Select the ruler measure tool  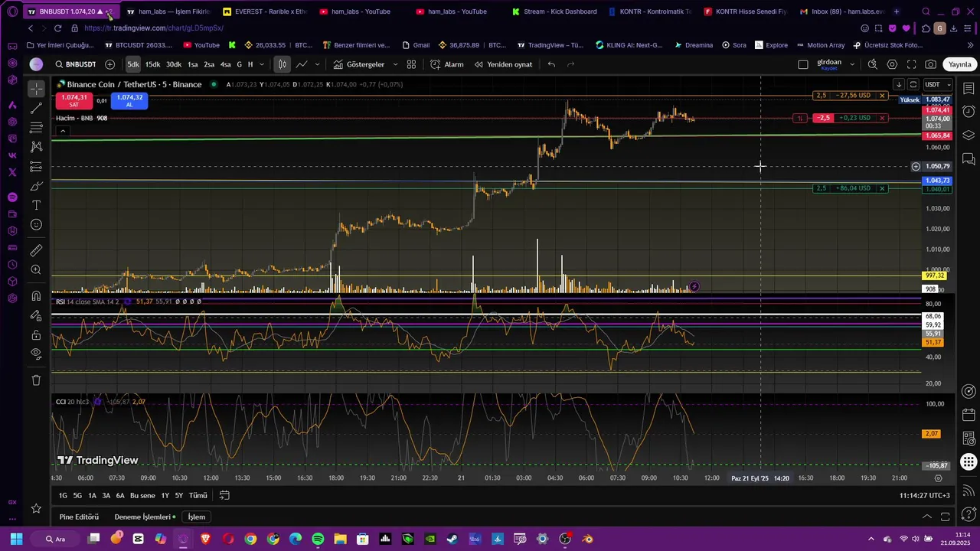click(36, 250)
